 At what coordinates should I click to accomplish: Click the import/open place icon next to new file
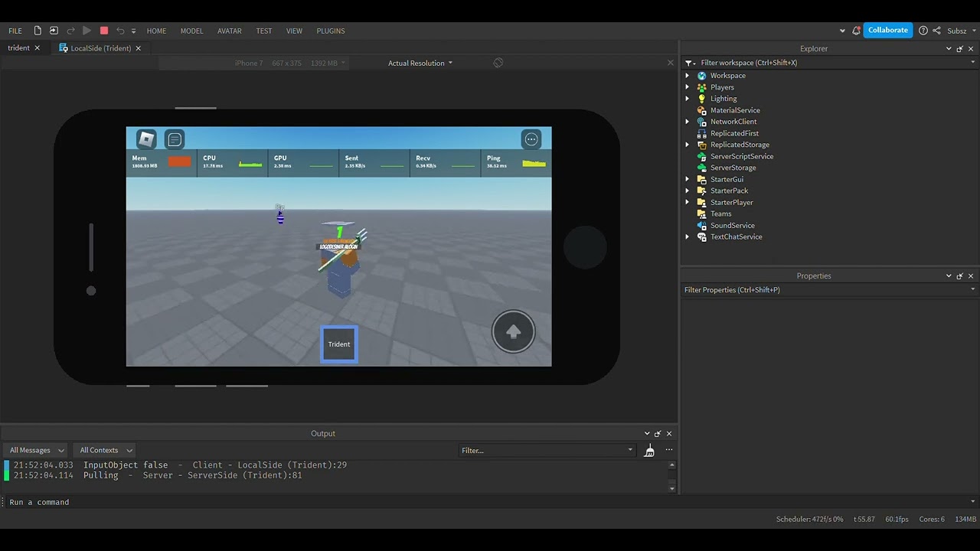pos(54,31)
